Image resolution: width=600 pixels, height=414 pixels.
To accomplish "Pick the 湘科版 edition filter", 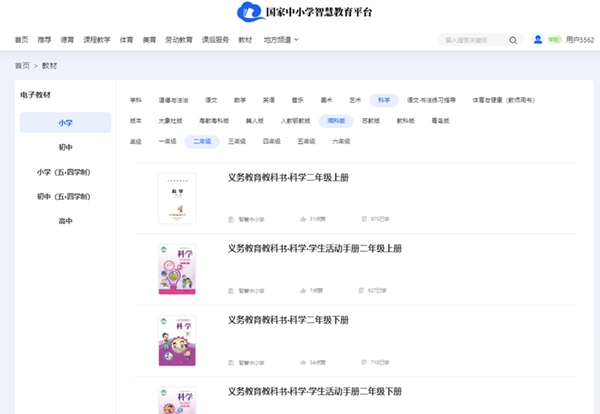I will coord(336,121).
